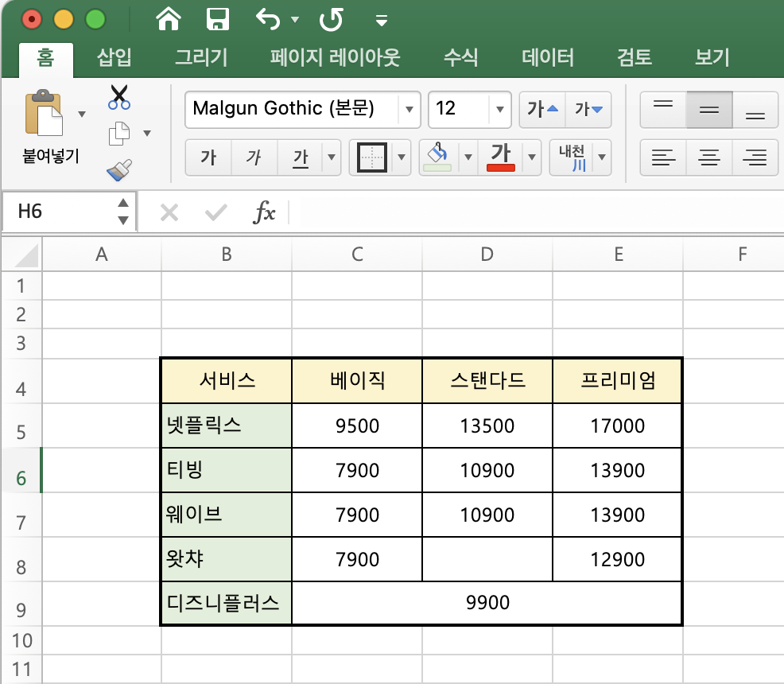Redo with the circular arrow icon
This screenshot has width=784, height=684.
tap(331, 20)
